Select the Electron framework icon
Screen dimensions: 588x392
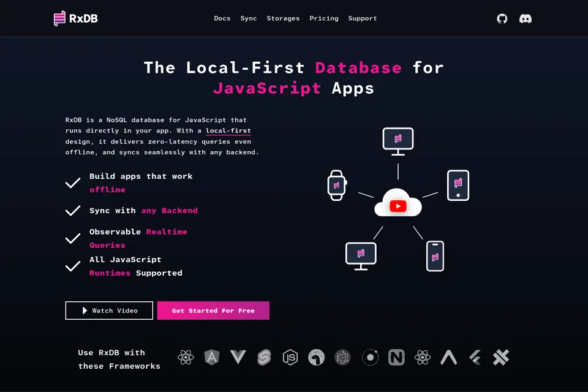click(x=343, y=357)
